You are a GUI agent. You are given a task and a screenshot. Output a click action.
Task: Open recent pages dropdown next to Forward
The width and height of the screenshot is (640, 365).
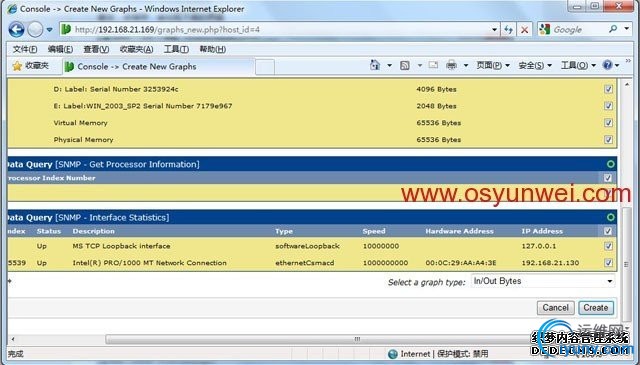click(x=49, y=30)
